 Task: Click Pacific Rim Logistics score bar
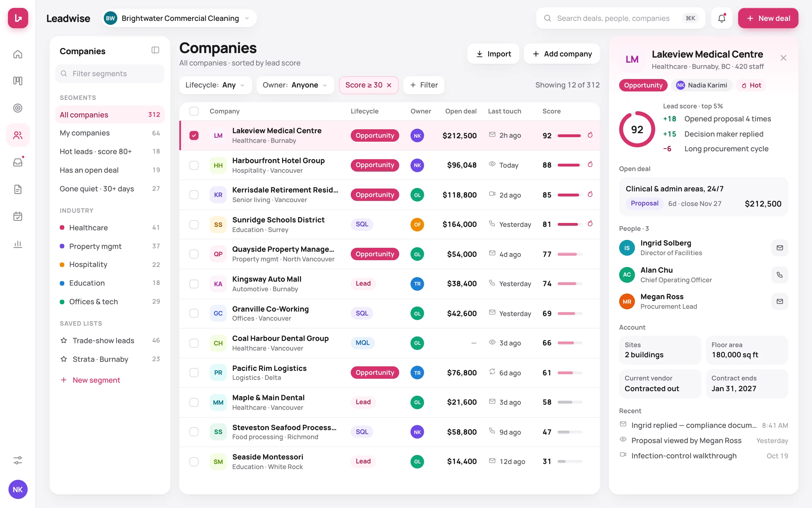(570, 373)
